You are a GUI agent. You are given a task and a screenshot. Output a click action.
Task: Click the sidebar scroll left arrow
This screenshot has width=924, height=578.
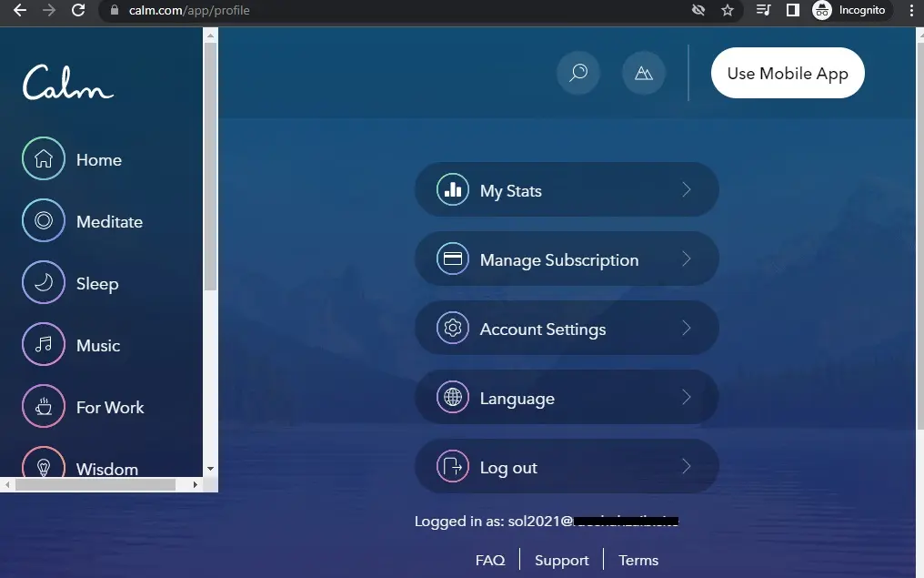[x=7, y=485]
